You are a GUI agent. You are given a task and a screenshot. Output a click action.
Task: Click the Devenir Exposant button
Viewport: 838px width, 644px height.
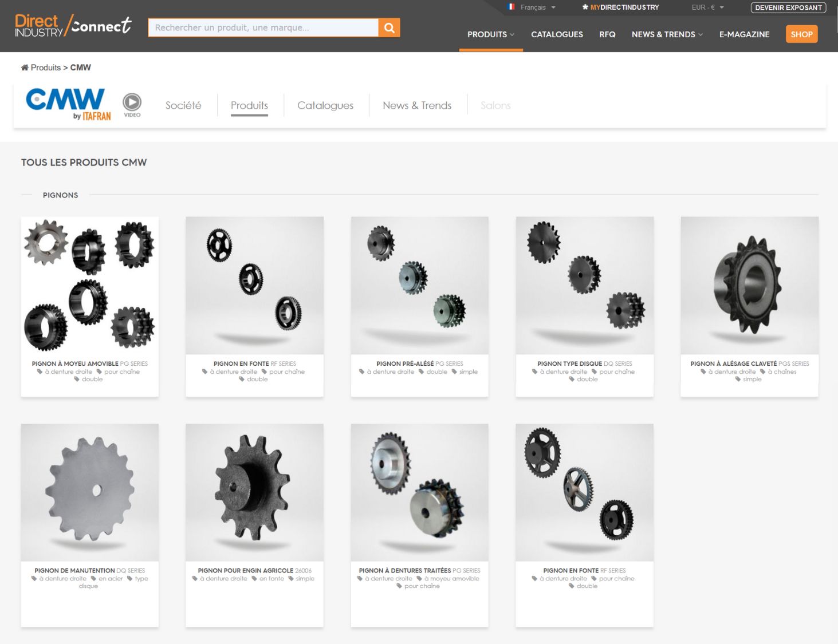click(788, 7)
